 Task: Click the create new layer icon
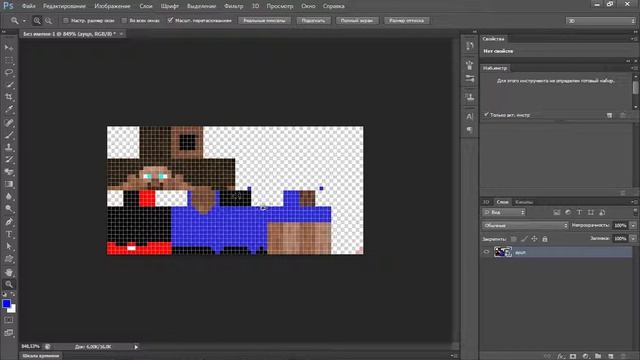tap(611, 356)
